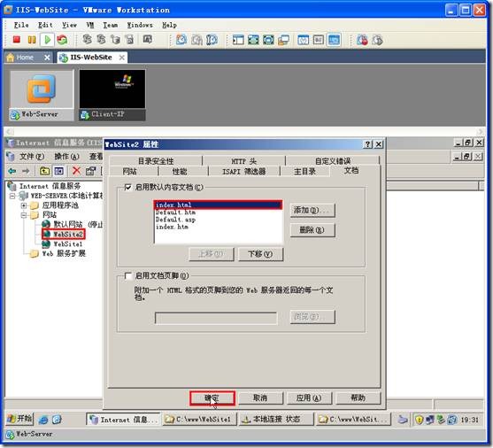The width and height of the screenshot is (493, 448).
Task: Click the up one level folder icon in IIS toolbar
Action: click(x=44, y=171)
